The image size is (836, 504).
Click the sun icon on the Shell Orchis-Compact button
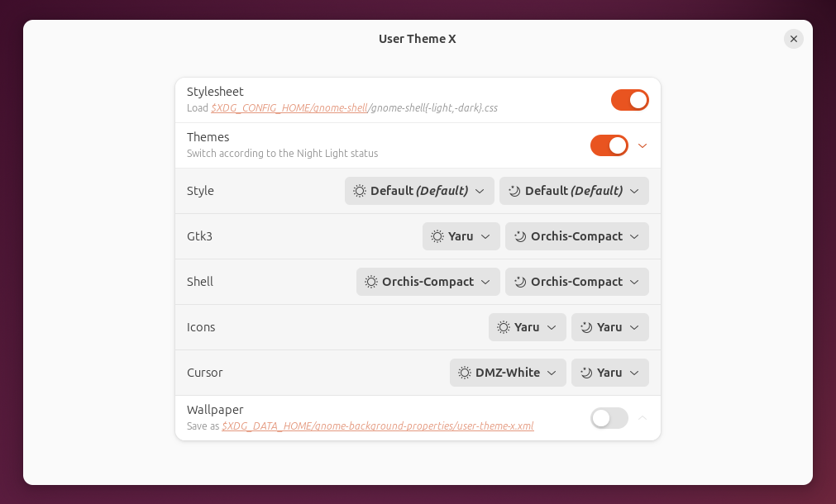coord(369,282)
